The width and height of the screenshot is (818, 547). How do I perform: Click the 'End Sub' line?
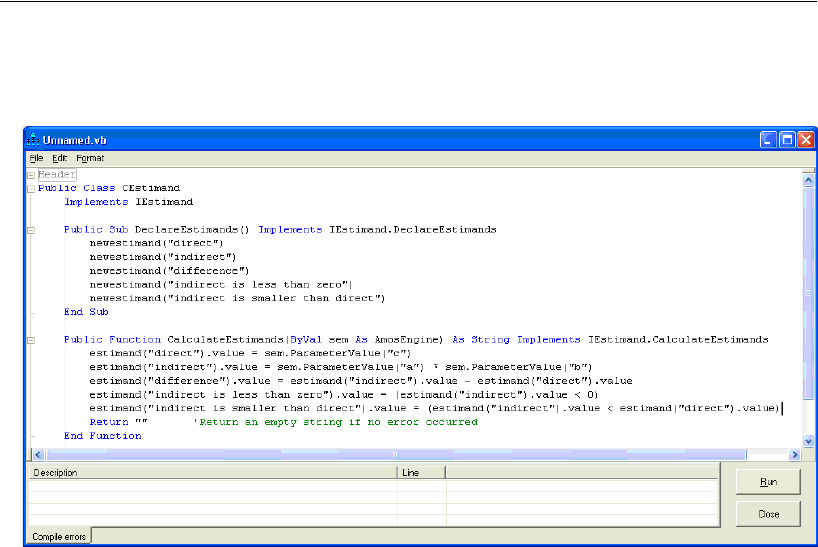pos(86,312)
